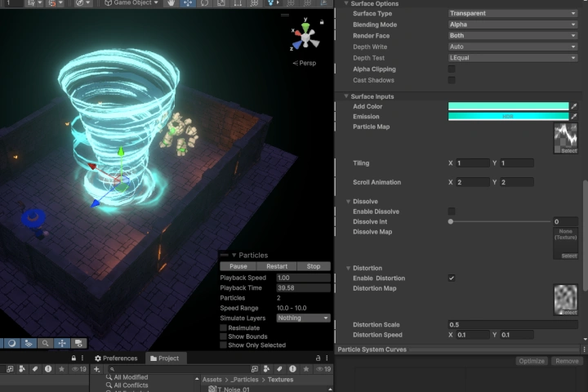Select the combined Transform tool
Viewport: 588px width, 392px height.
coord(254,3)
